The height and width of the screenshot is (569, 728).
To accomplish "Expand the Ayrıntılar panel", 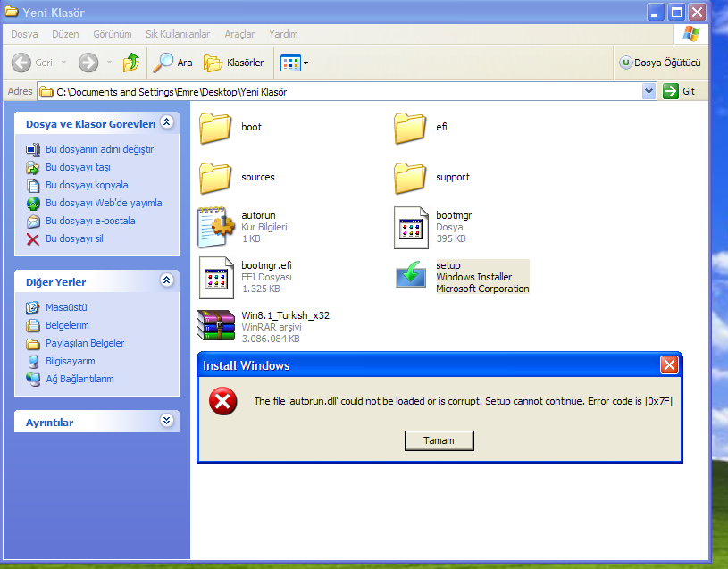I will coord(167,421).
